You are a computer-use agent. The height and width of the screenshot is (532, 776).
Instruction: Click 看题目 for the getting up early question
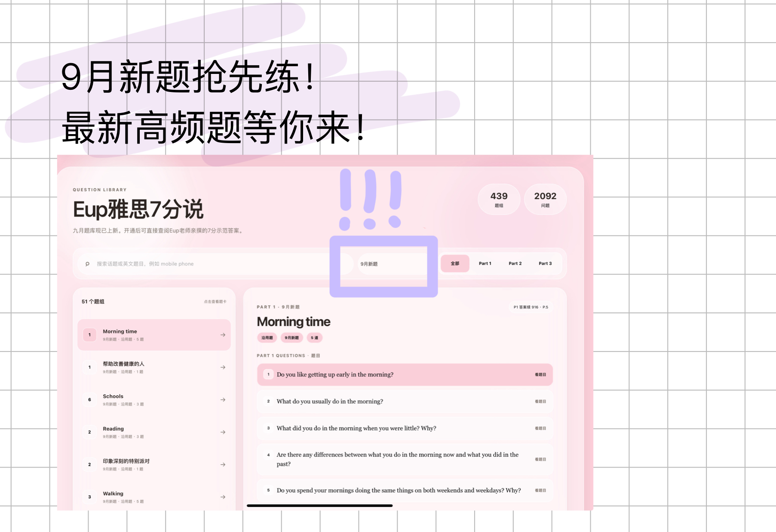click(540, 375)
